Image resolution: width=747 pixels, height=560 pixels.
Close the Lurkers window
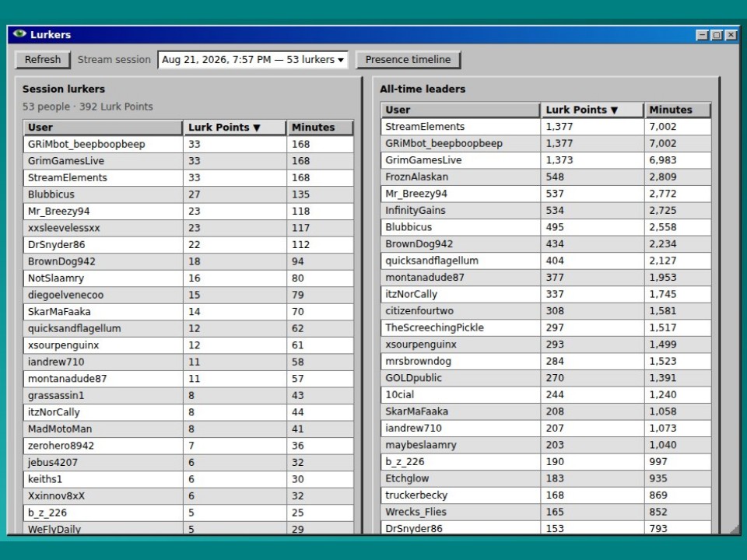pyautogui.click(x=731, y=35)
